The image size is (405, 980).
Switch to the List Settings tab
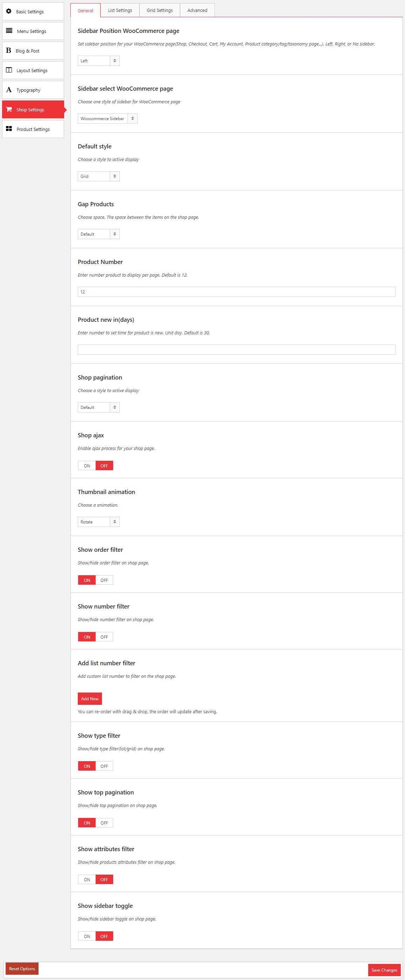coord(120,10)
